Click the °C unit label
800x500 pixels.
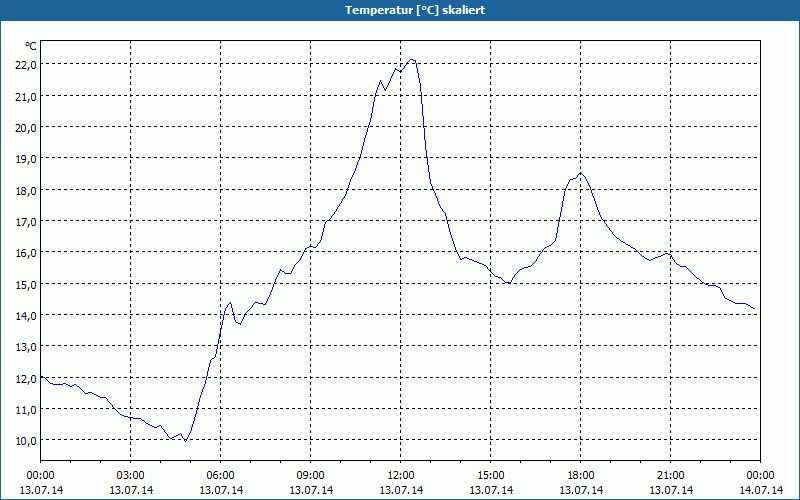[x=31, y=46]
